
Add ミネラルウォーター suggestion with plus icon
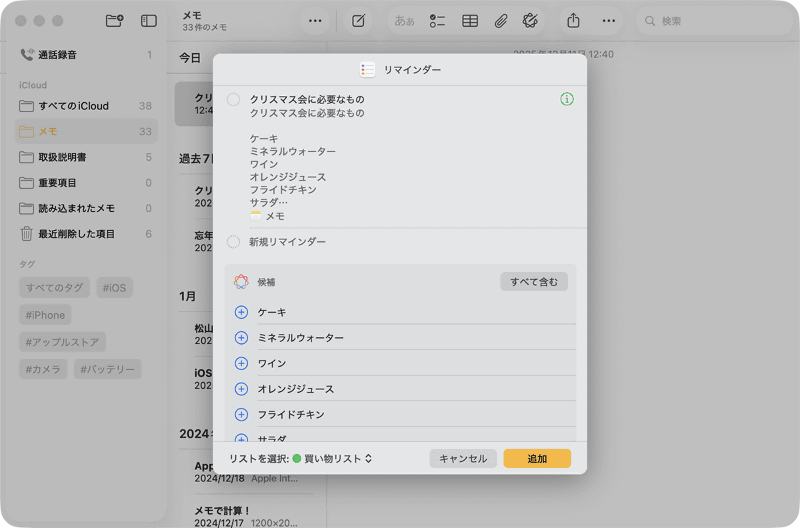pos(241,338)
